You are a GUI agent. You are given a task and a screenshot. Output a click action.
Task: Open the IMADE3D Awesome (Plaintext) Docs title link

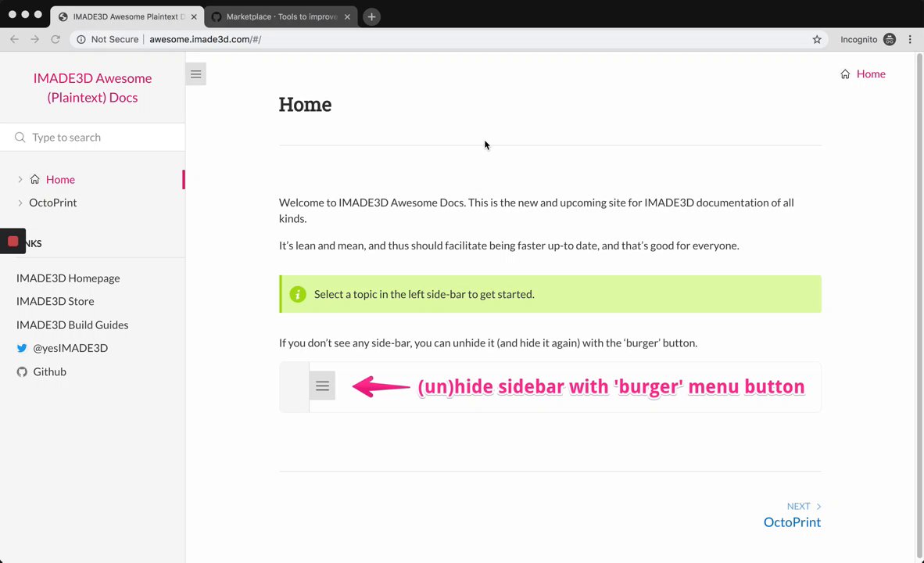tap(92, 88)
